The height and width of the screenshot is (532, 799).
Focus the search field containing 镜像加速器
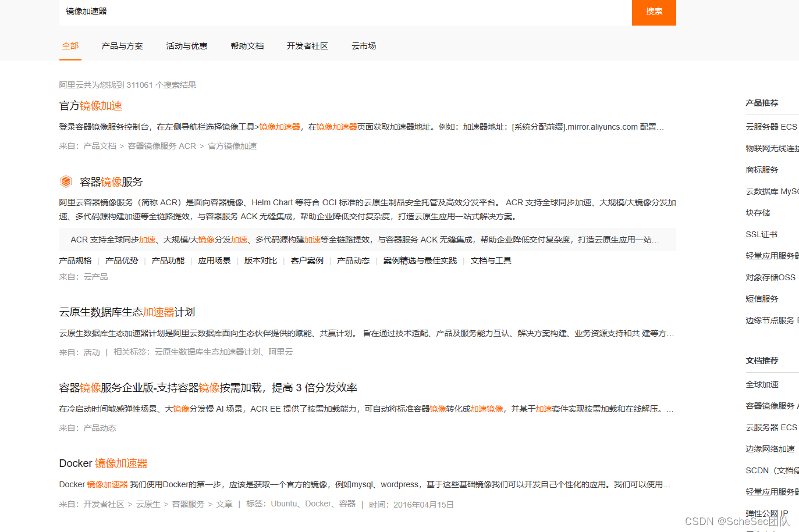point(345,12)
